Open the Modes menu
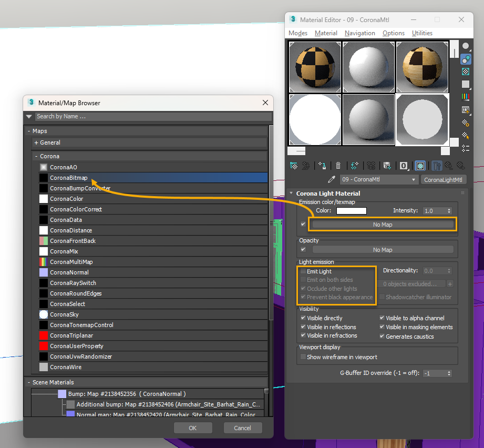The width and height of the screenshot is (484, 448). tap(298, 33)
